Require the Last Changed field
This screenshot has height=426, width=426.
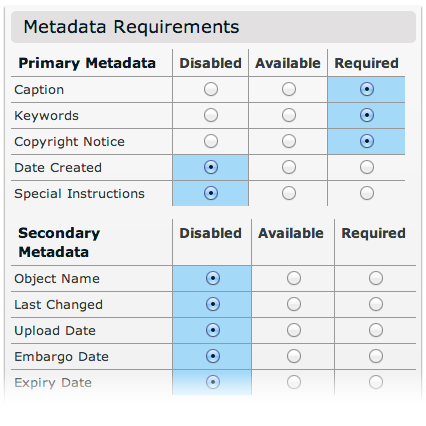tap(376, 304)
